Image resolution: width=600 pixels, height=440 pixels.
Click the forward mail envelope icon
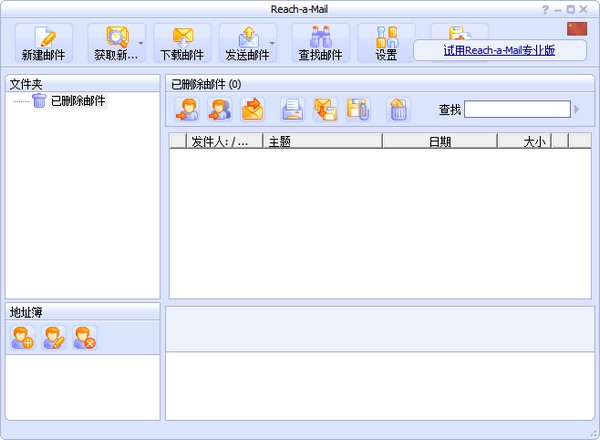tap(252, 109)
